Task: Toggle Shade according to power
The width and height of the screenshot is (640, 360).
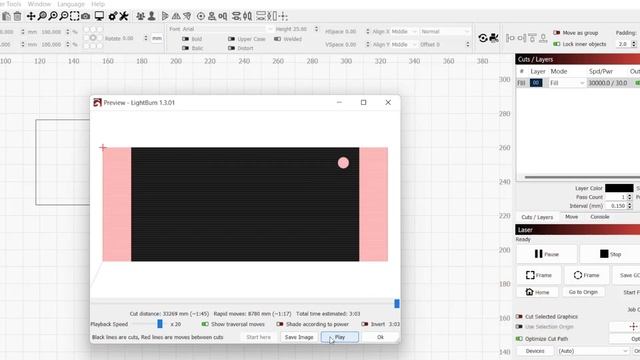Action: click(x=280, y=324)
